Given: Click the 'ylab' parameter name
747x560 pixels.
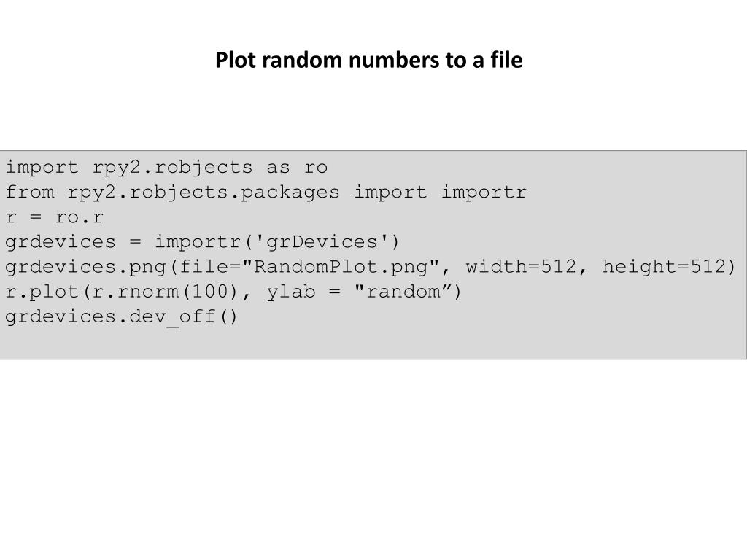Looking at the screenshot, I should 290,292.
